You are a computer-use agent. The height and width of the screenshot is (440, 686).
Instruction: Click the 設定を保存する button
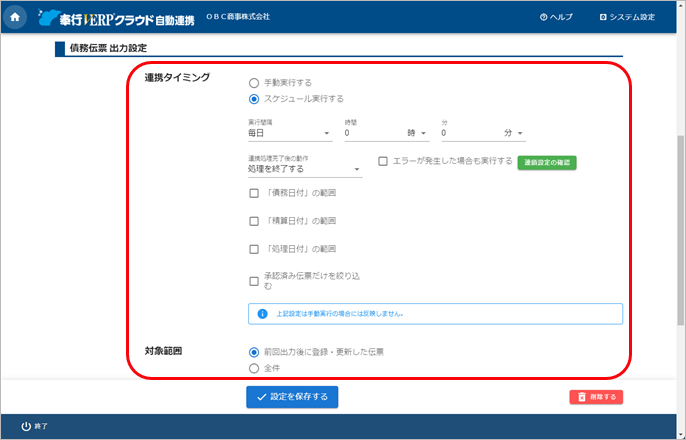[292, 397]
